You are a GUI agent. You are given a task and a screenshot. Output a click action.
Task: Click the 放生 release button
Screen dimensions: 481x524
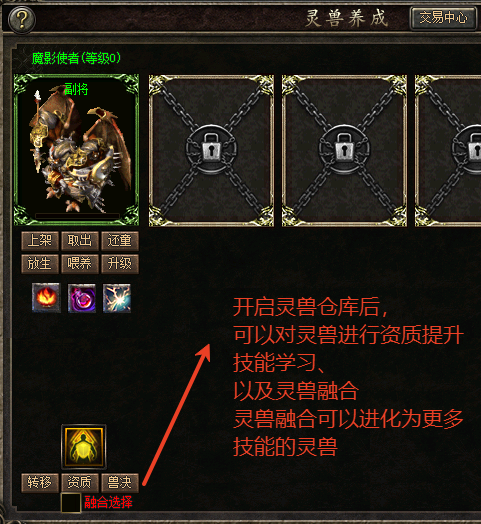(x=40, y=264)
